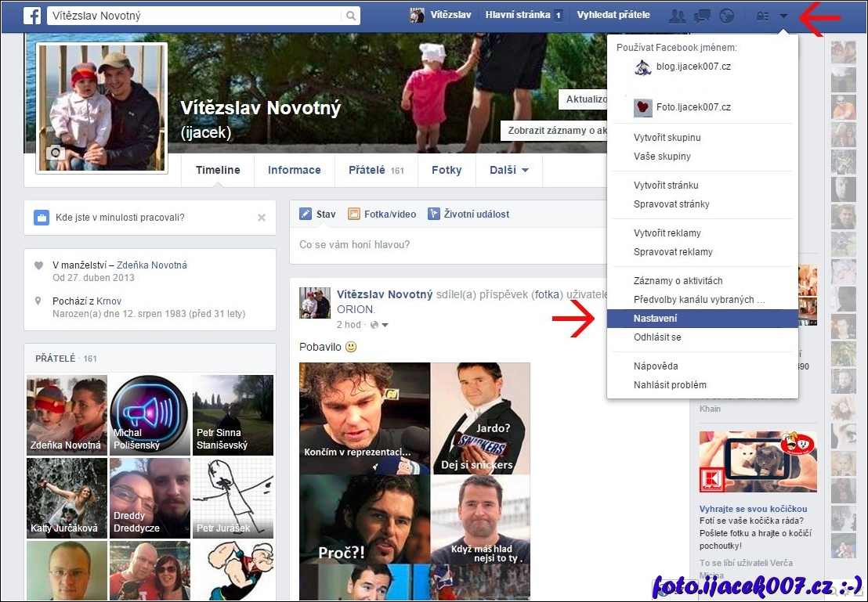This screenshot has height=602, width=868.
Task: Click the Facebook logo icon
Action: 31,16
